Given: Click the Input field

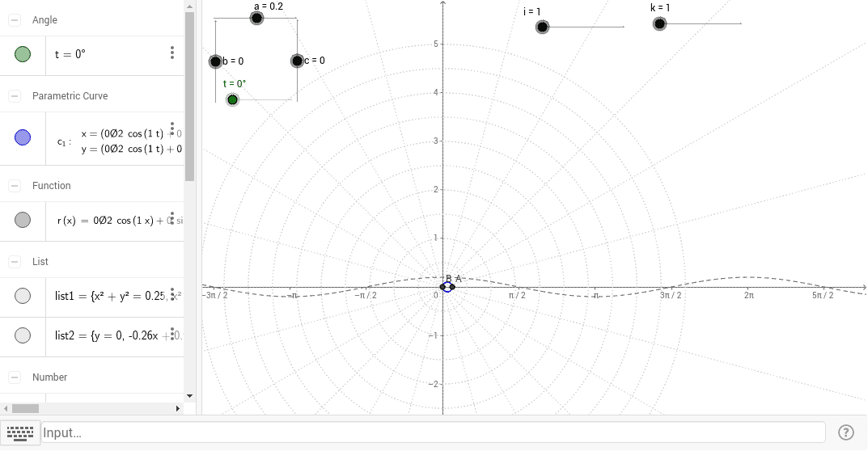Looking at the screenshot, I should 434,432.
